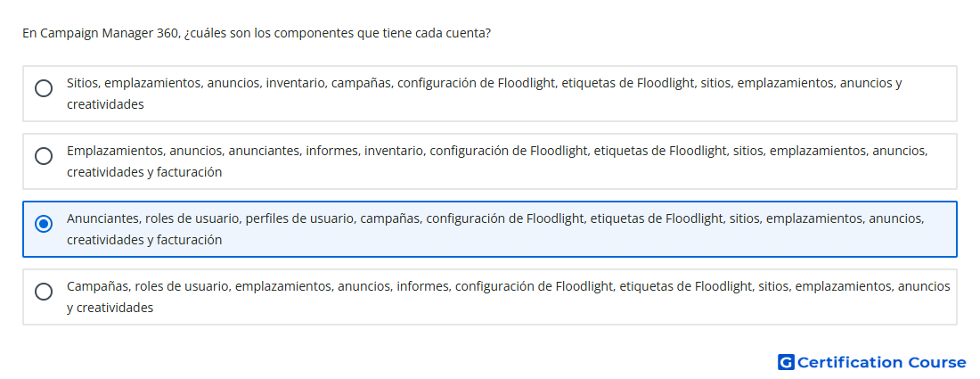This screenshot has height=379, width=980.
Task: Pick the radio for 'Campañas, roles de usuario' option
Action: point(44,292)
